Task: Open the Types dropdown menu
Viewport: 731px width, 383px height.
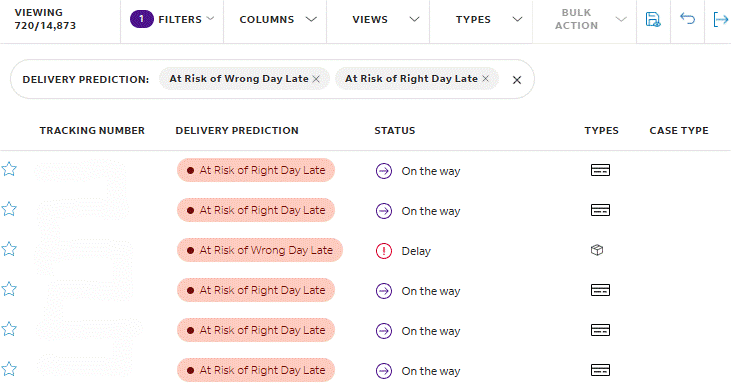Action: coord(489,20)
